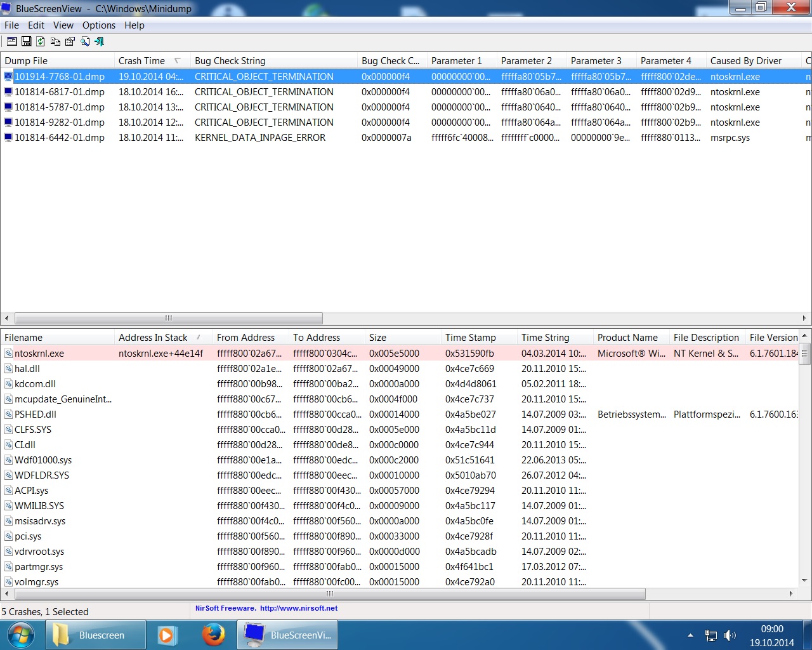The image size is (812, 650).
Task: Select the WMILIB.SYS row
Action: (x=400, y=505)
